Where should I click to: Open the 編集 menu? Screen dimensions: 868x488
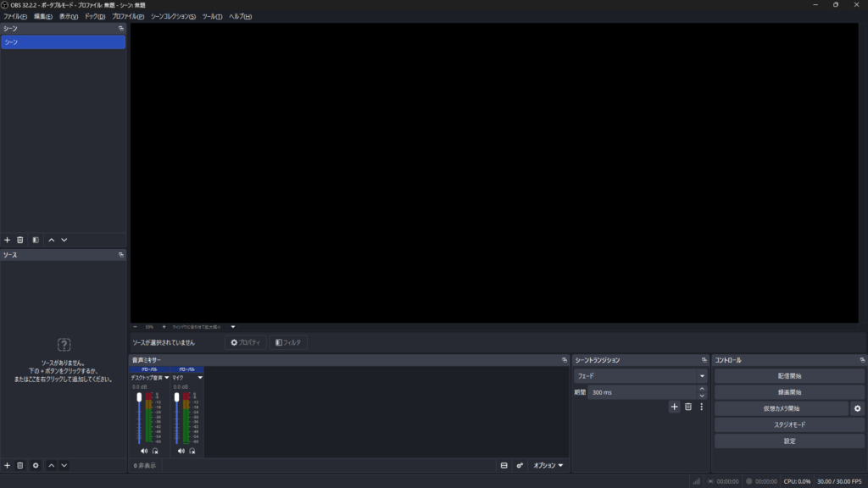[x=42, y=17]
